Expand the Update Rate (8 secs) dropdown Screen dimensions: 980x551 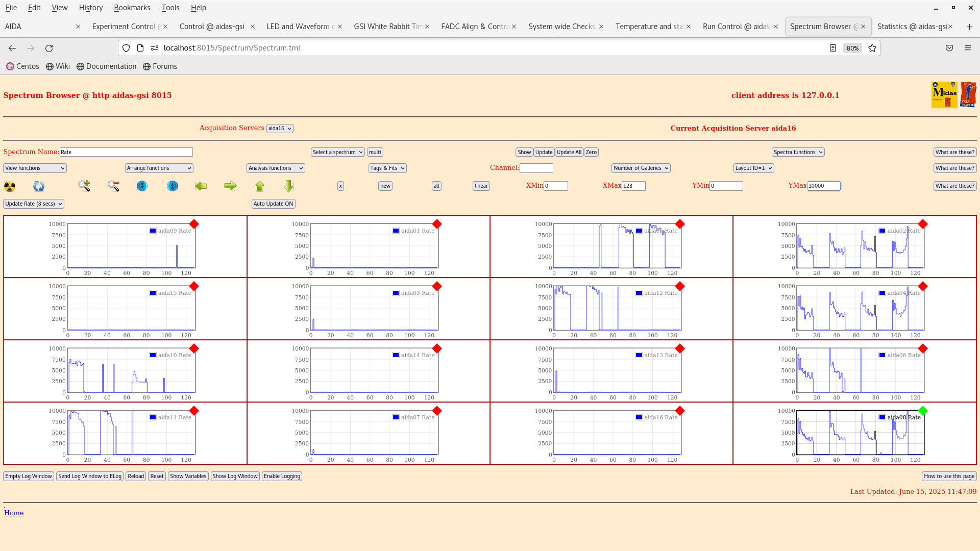[34, 204]
